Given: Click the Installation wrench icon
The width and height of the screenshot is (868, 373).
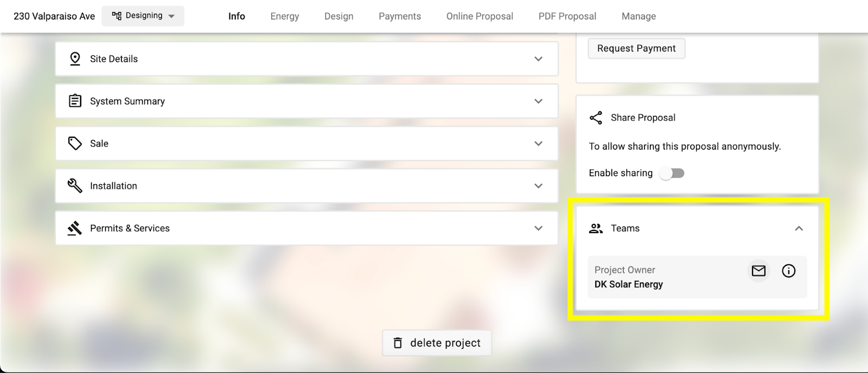Looking at the screenshot, I should pyautogui.click(x=75, y=185).
